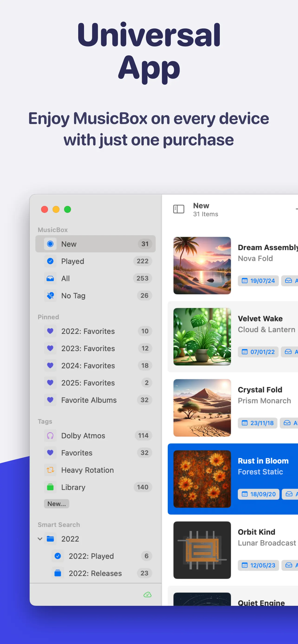Click the Forest Static artist name
Viewport: 298px width, 644px height.
pos(260,472)
